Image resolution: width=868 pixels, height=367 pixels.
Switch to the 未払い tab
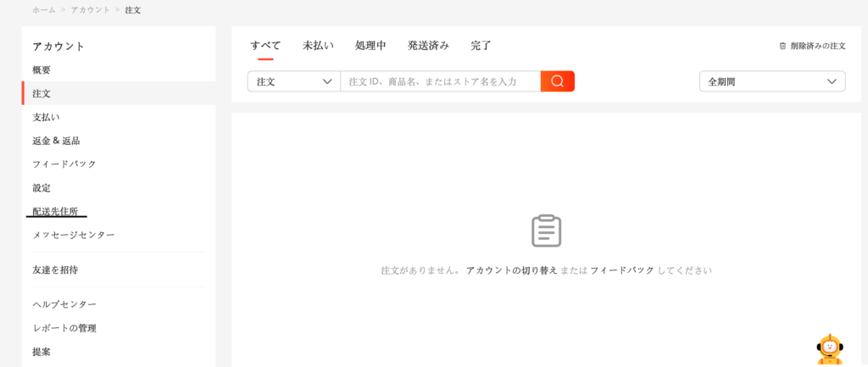[317, 46]
